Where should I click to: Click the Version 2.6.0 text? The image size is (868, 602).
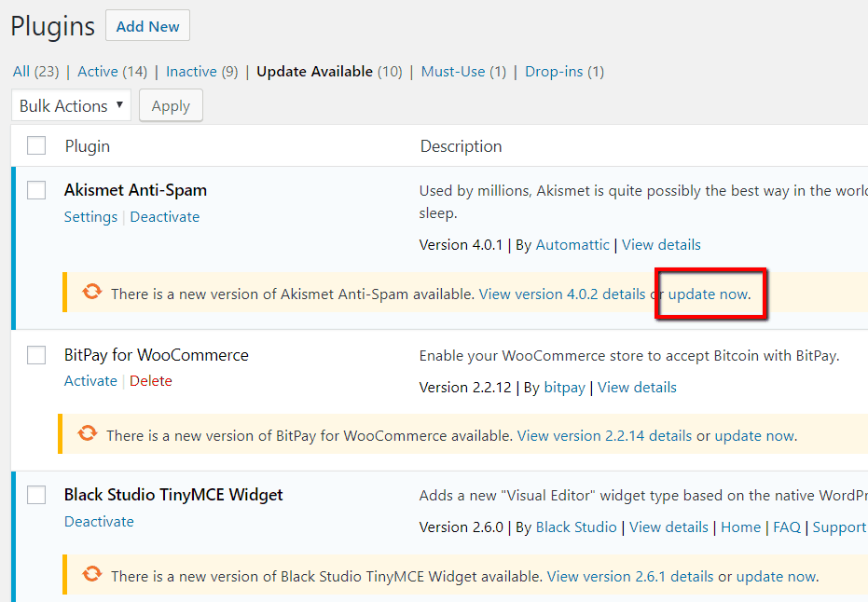(462, 527)
